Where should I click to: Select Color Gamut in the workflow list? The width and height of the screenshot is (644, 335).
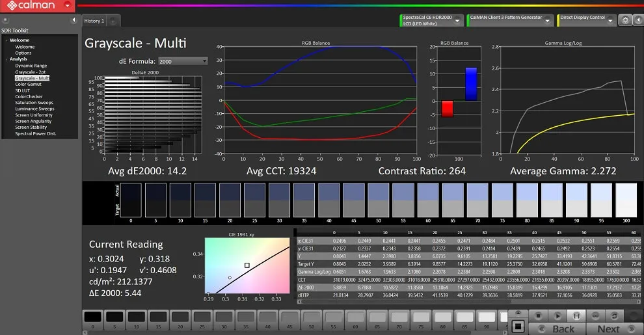29,84
